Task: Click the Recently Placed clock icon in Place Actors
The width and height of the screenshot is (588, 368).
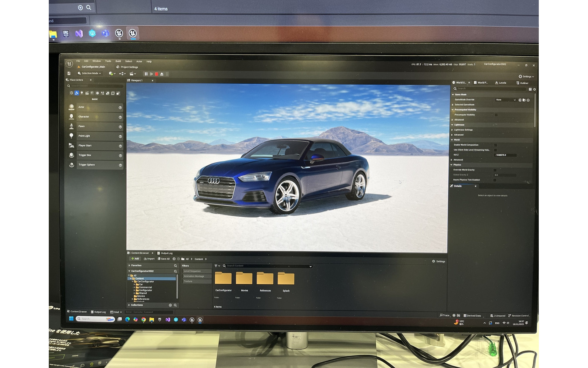Action: pyautogui.click(x=71, y=93)
